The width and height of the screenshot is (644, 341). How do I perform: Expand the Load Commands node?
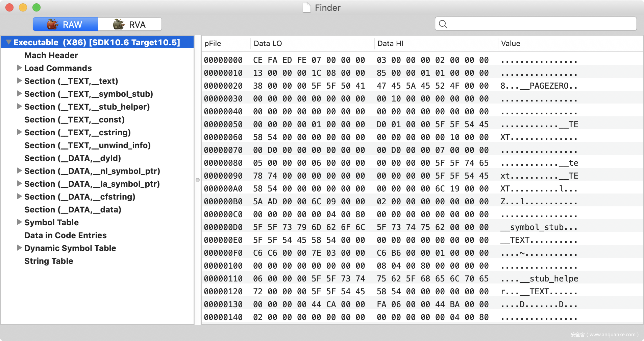coord(20,68)
